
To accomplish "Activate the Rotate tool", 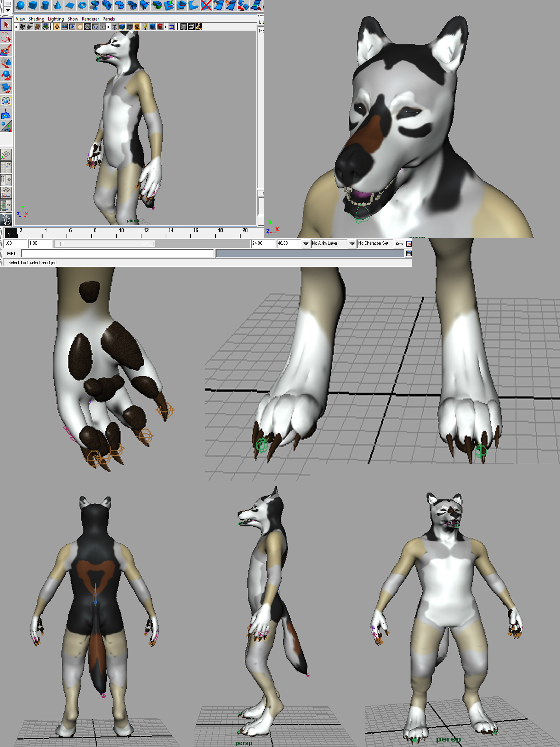I will [6, 75].
